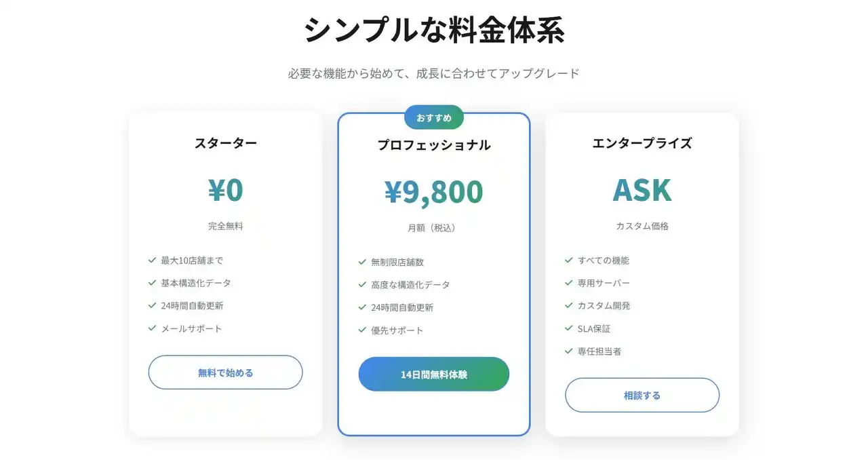The width and height of the screenshot is (868, 460).
Task: Select the エンタープライズ plan title
Action: pos(642,143)
